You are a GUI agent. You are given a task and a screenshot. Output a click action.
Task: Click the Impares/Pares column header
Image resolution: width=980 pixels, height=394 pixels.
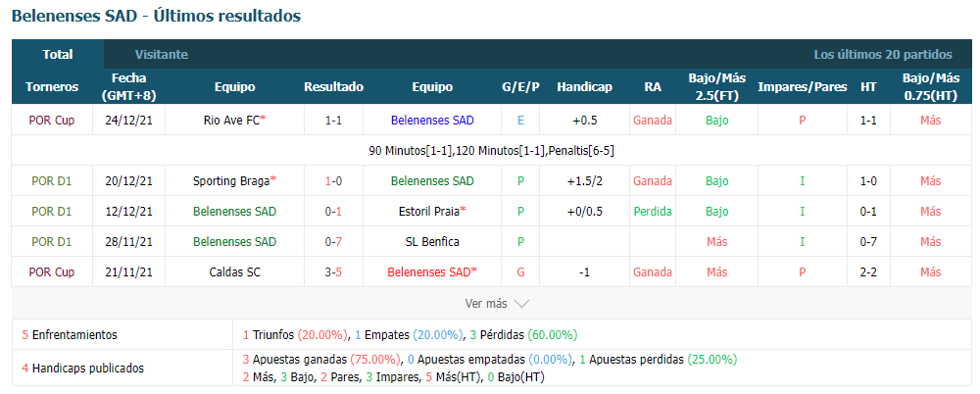click(x=802, y=87)
